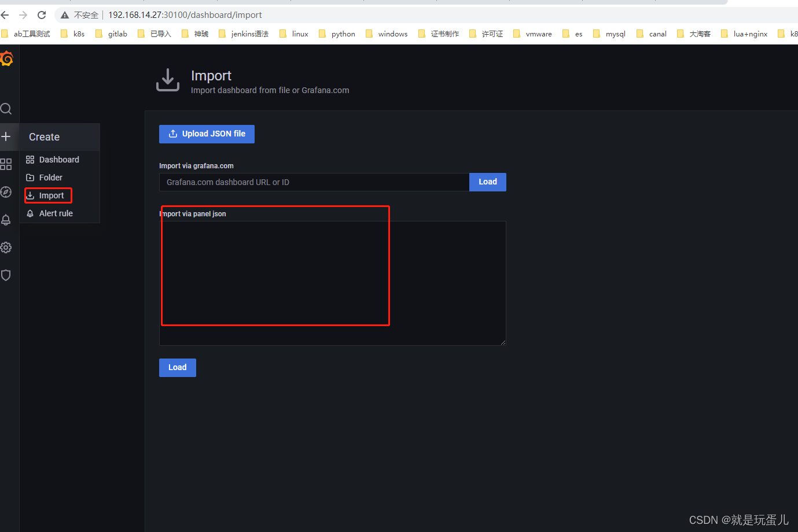
Task: Open the Explore compass icon
Action: pyautogui.click(x=6, y=192)
